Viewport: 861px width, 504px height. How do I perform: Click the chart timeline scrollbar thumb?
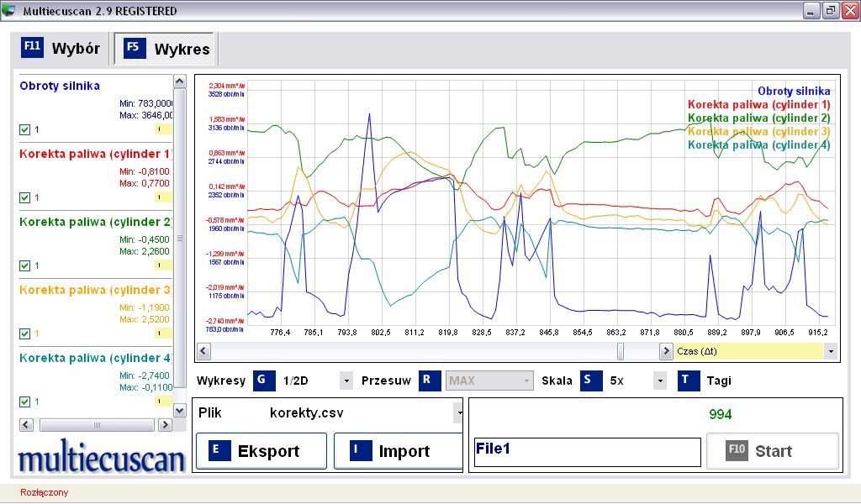(621, 351)
